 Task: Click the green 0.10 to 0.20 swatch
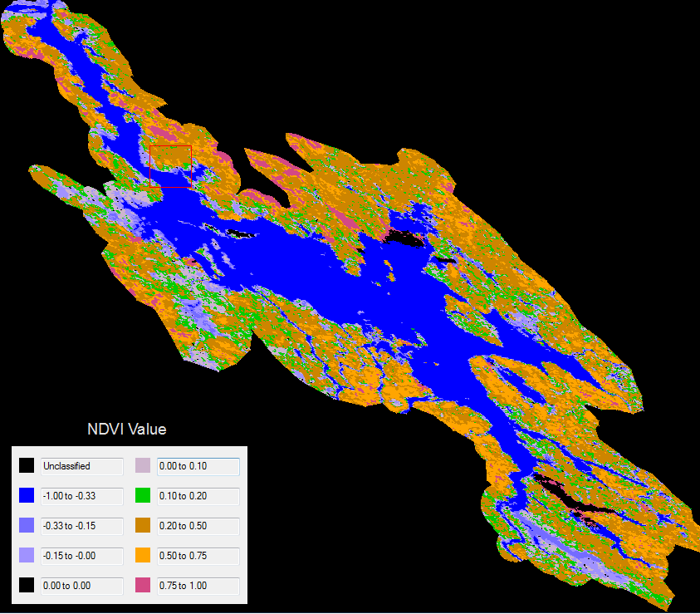(143, 495)
